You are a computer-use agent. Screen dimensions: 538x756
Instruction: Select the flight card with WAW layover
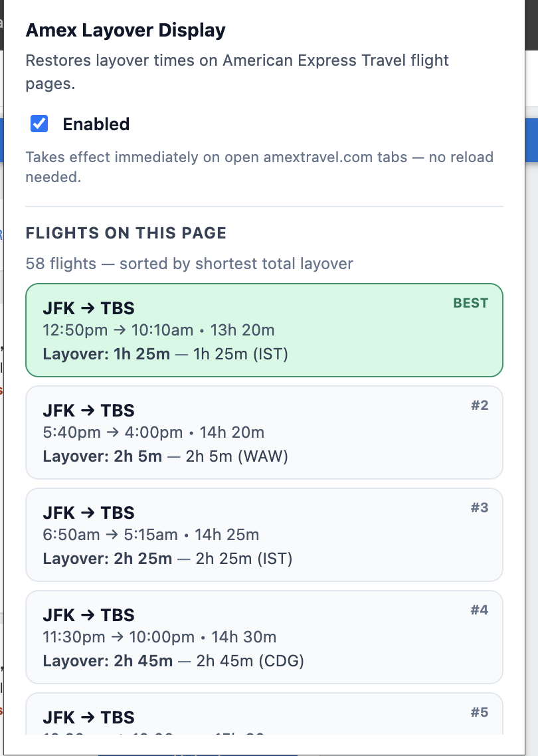[264, 432]
